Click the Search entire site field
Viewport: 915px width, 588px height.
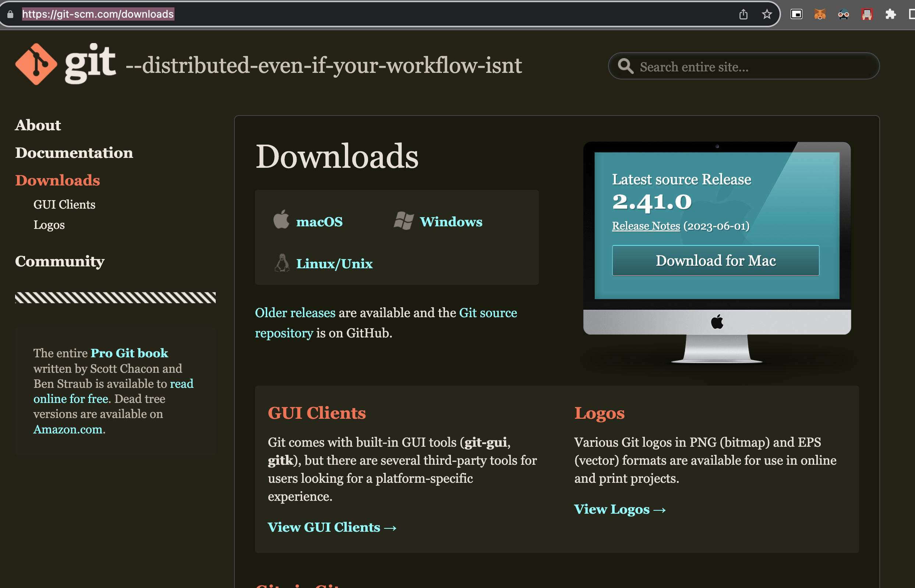pos(743,66)
